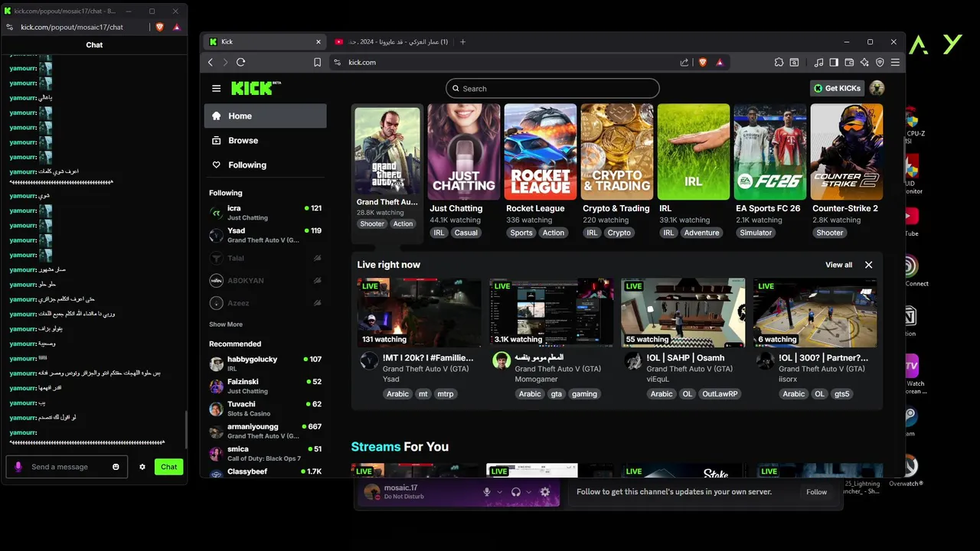Toggle the browser sidebar panel icon
Viewport: 980px width, 551px height.
tap(834, 62)
